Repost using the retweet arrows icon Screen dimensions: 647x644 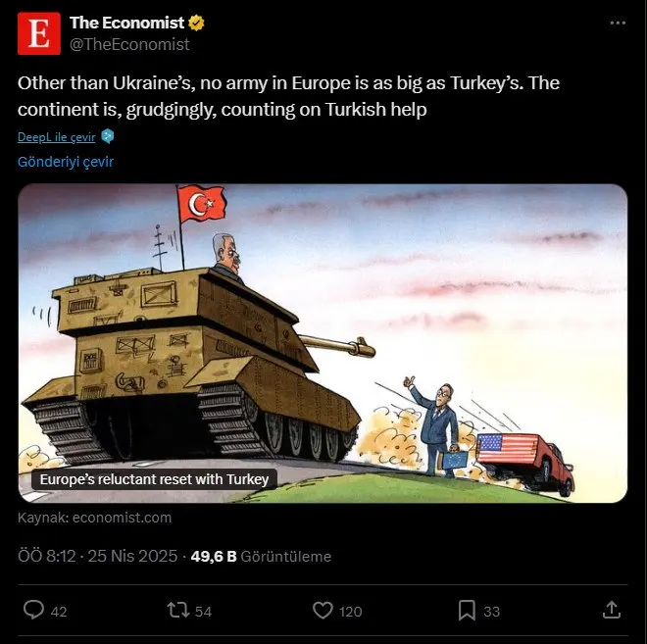coord(178,610)
